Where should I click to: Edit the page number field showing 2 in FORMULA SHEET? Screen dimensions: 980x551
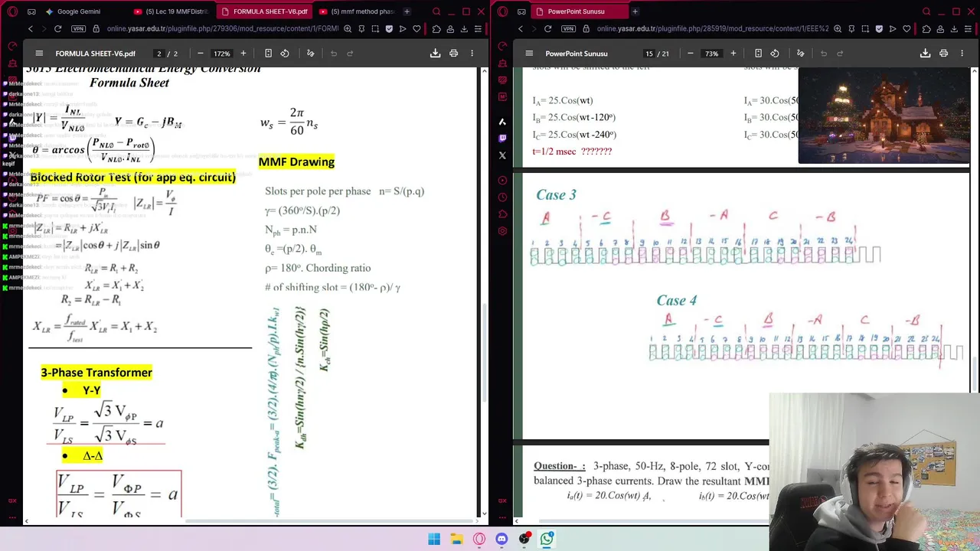pos(159,54)
